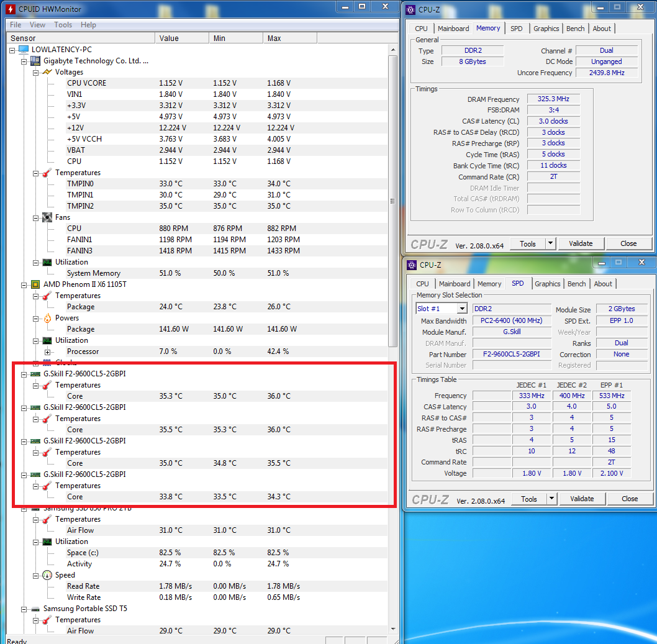The height and width of the screenshot is (644, 657).
Task: Click the LOWLATENCY-PC computer icon
Action: (x=24, y=50)
